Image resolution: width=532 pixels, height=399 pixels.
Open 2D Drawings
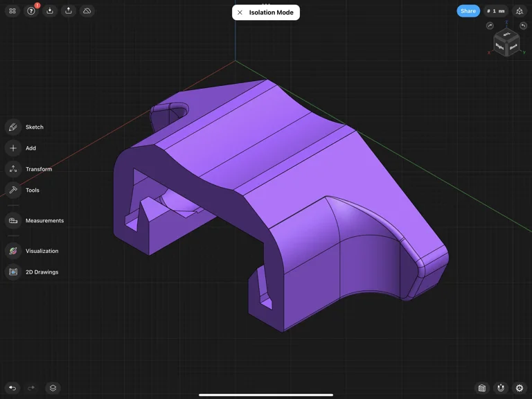(x=13, y=272)
